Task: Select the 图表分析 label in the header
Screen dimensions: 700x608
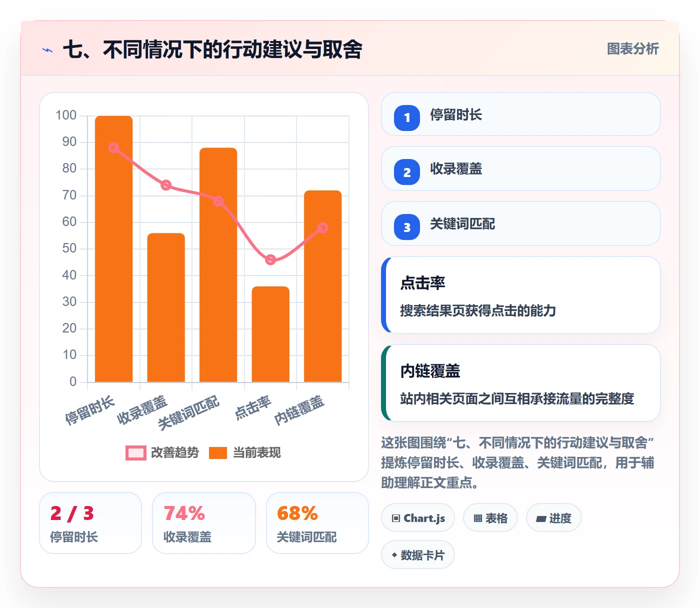Action: pyautogui.click(x=633, y=49)
